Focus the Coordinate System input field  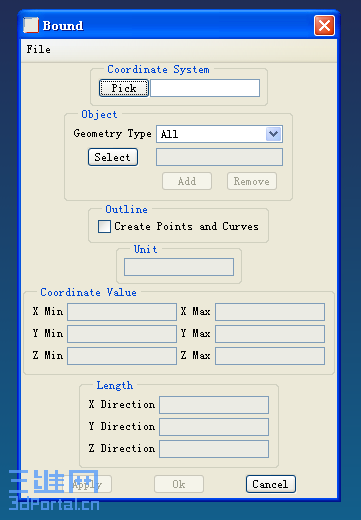coord(205,88)
